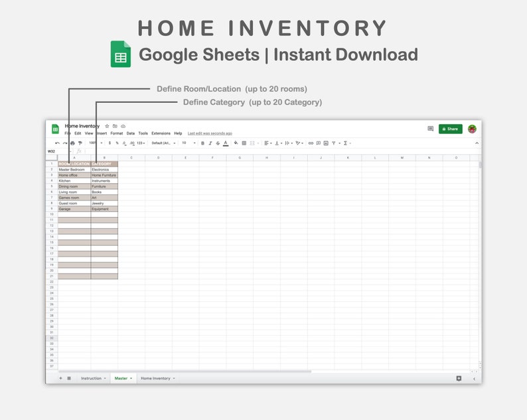This screenshot has height=420, width=527.
Task: Open the zoom level dropdown
Action: (x=96, y=143)
